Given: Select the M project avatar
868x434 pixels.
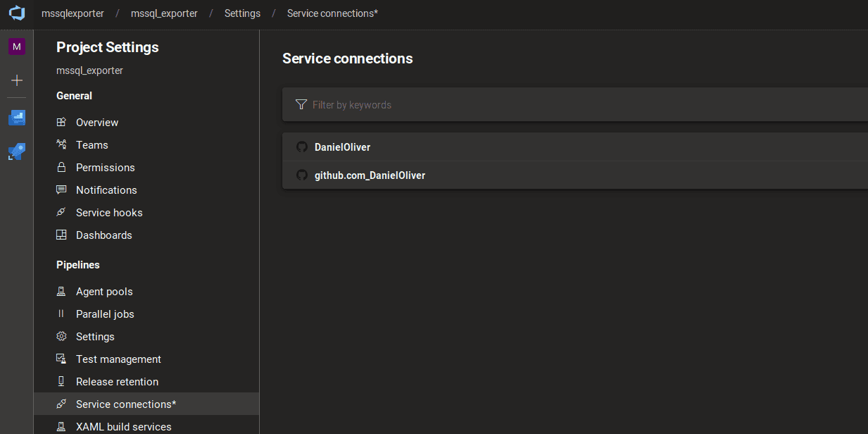Looking at the screenshot, I should (x=17, y=46).
